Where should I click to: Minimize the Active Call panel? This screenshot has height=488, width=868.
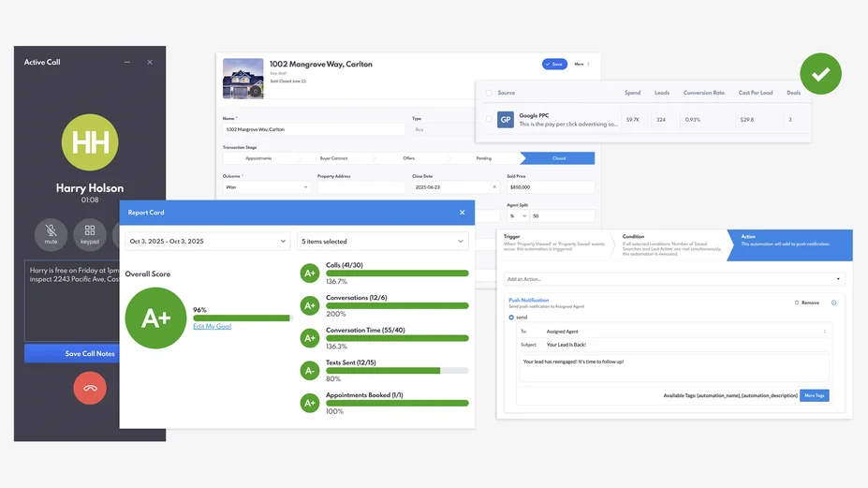click(127, 63)
